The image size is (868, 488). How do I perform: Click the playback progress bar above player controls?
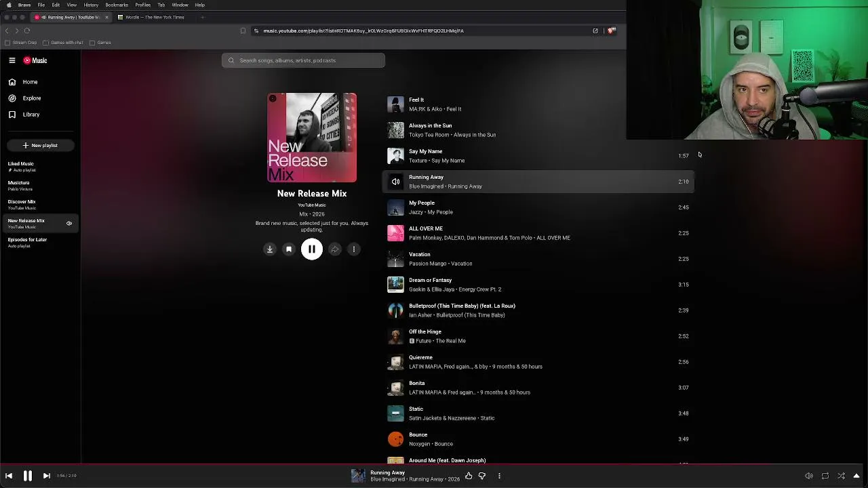pyautogui.click(x=434, y=464)
